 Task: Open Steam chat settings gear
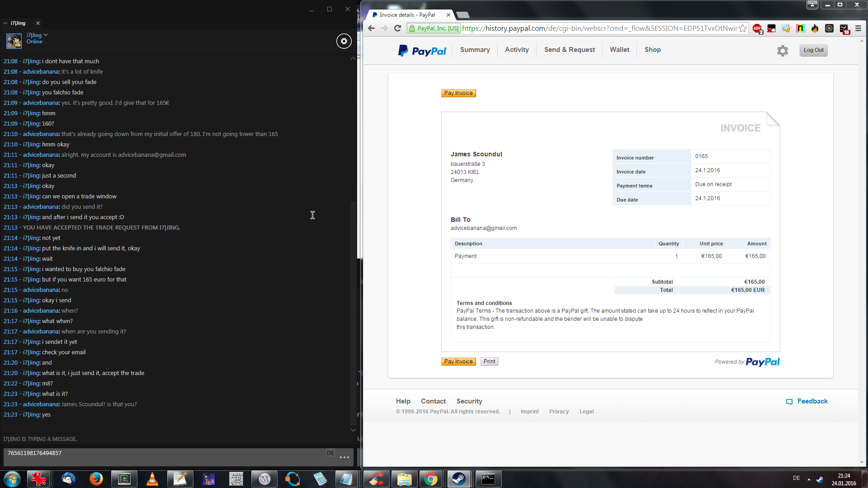pos(344,41)
